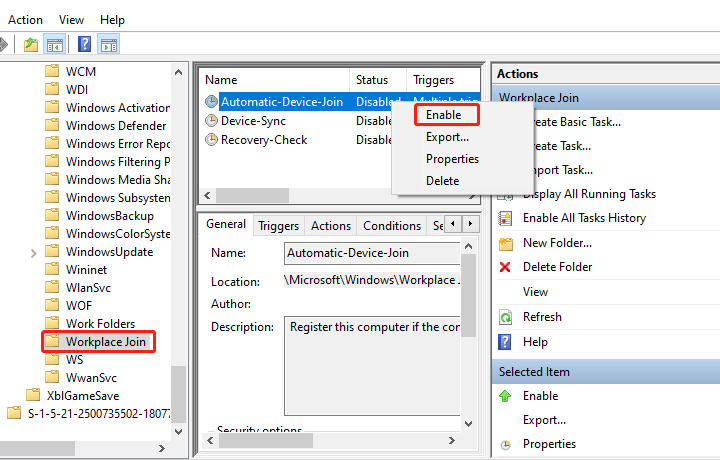Open the View menu in menu bar

click(x=71, y=19)
